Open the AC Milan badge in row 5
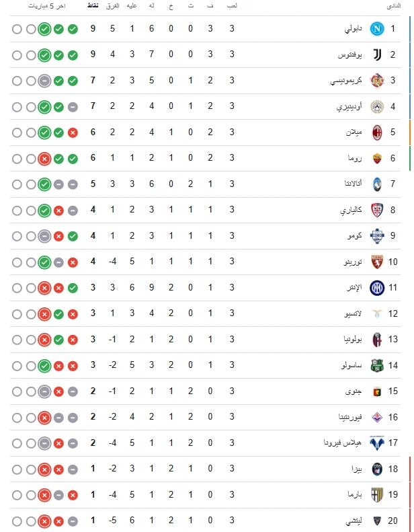The height and width of the screenshot is (532, 414). (x=377, y=132)
